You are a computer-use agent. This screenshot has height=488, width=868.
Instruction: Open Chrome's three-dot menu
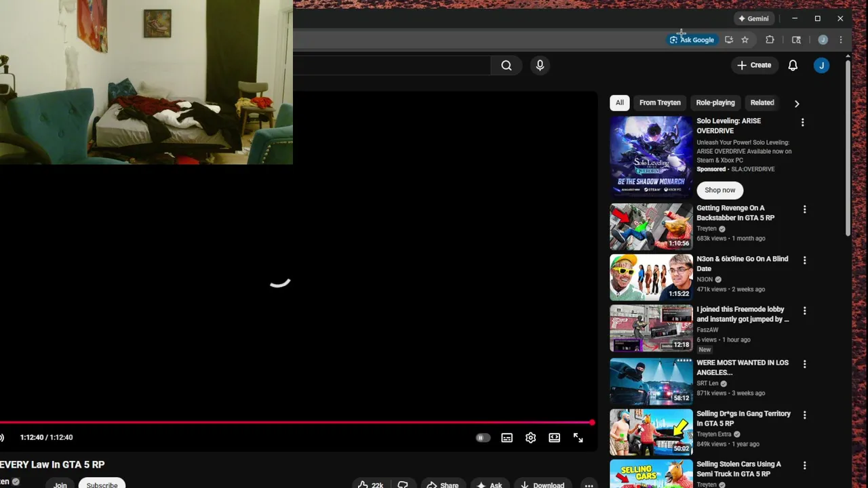coord(841,40)
